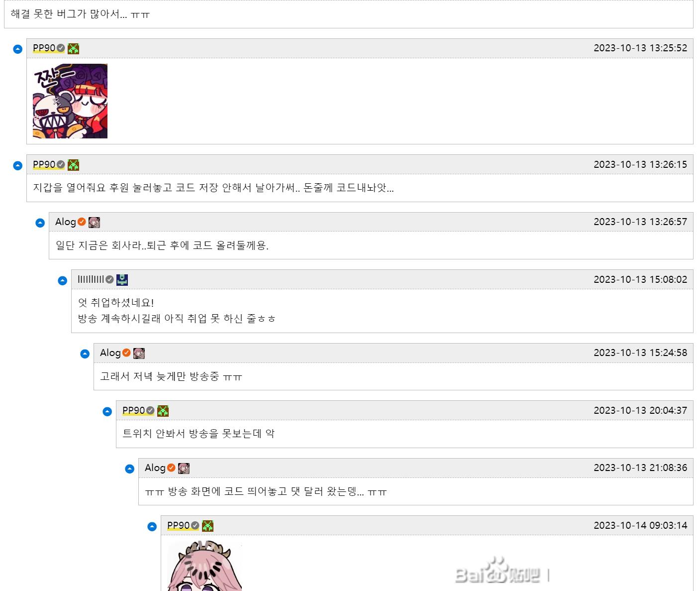Open the green pixel avatar on PP90's 13:25:52 comment

pos(74,49)
